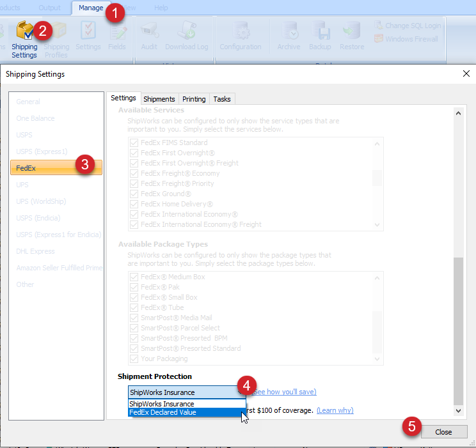Viewport: 476px width, 448px height.
Task: Switch to the Shipments tab
Action: (x=159, y=99)
